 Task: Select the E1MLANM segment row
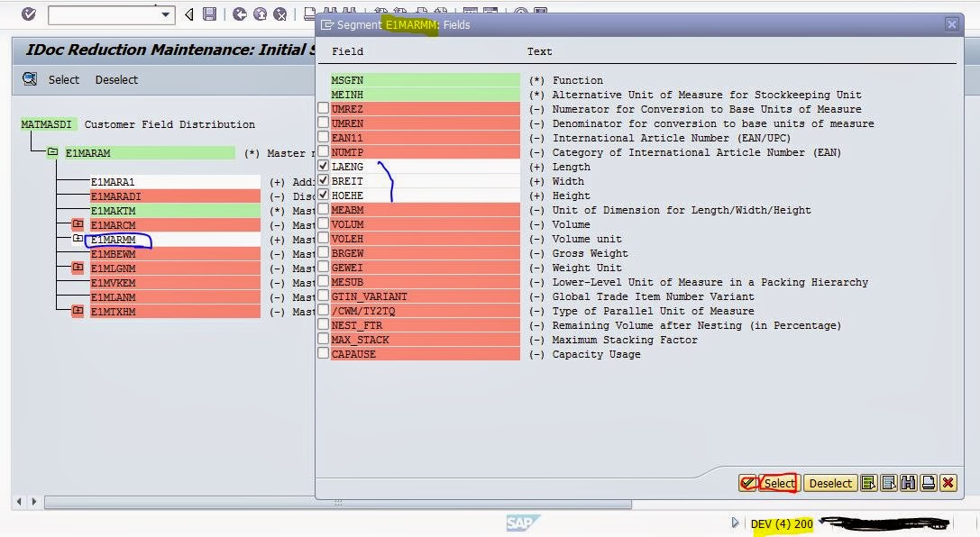coord(175,297)
